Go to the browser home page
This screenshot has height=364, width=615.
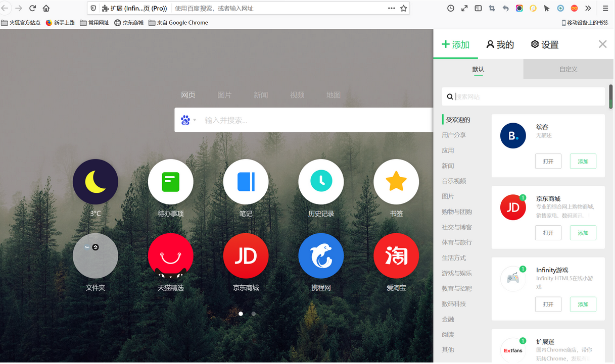[46, 8]
